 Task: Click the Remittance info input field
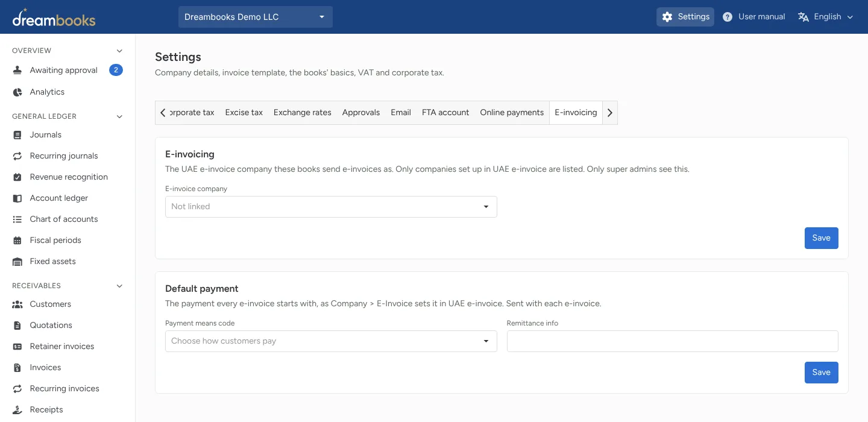pos(673,341)
